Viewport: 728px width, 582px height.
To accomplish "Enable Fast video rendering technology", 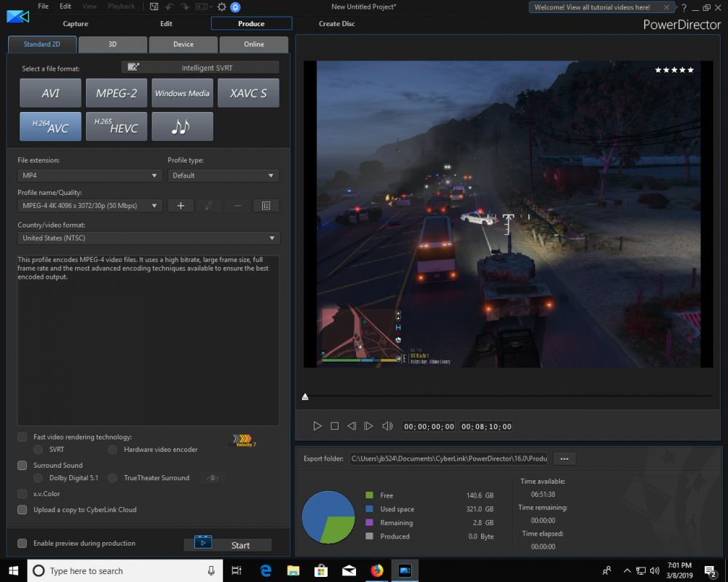I will [22, 436].
